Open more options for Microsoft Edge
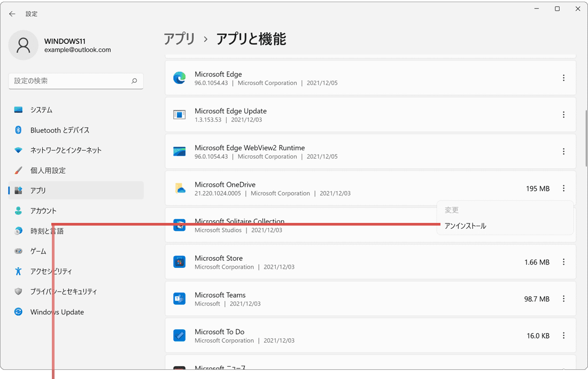The height and width of the screenshot is (379, 588). 563,78
